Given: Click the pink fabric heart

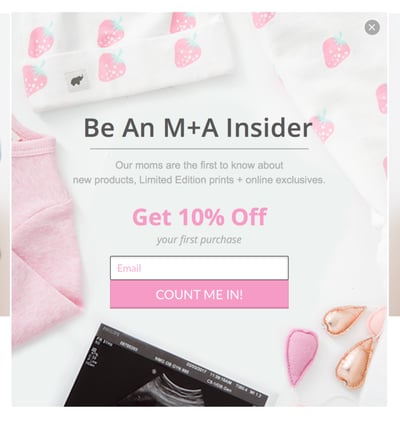Looking at the screenshot, I should (302, 356).
